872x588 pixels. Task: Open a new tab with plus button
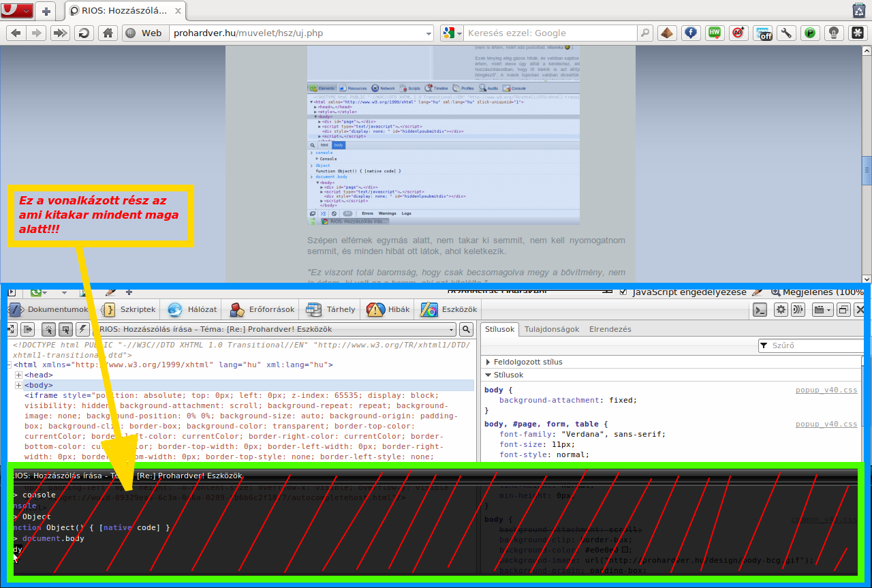tap(46, 11)
